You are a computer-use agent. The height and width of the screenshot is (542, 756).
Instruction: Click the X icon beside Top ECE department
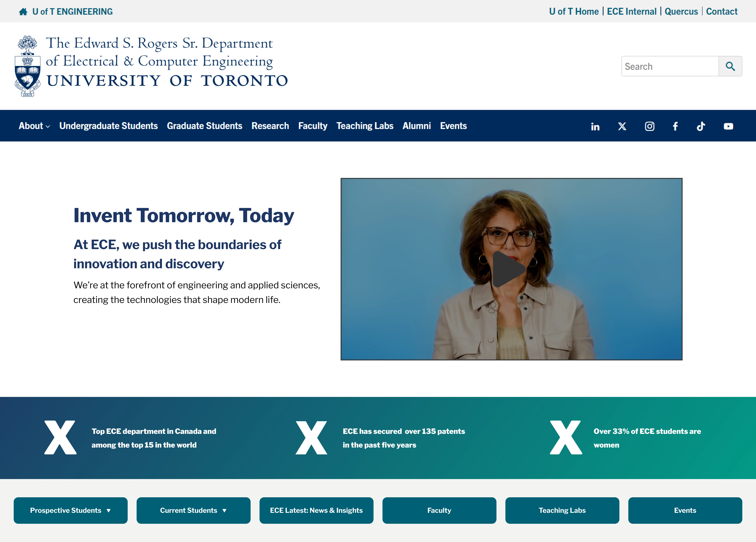(60, 437)
